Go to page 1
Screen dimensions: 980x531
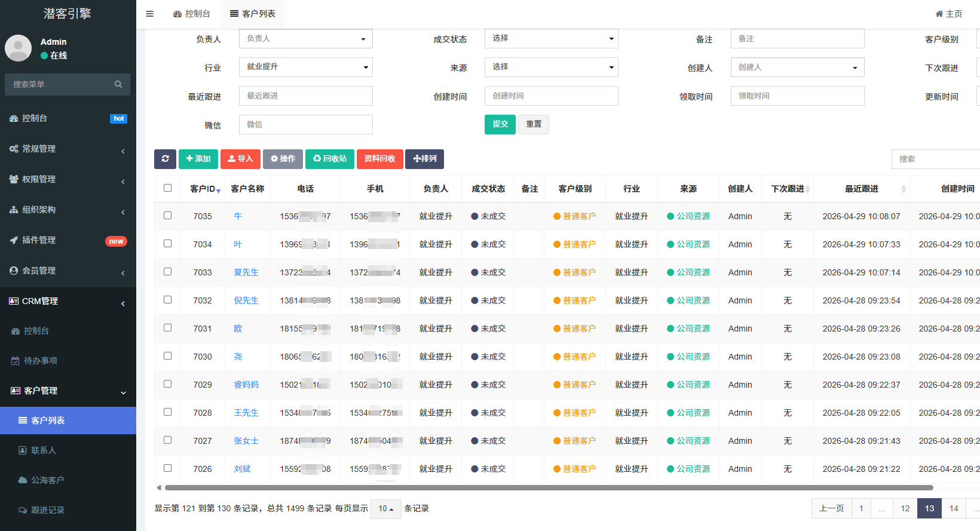coord(861,508)
